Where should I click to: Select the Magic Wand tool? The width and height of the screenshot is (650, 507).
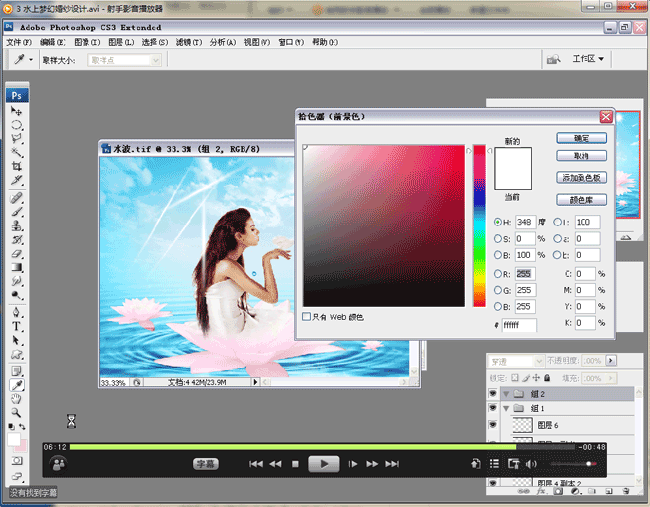pyautogui.click(x=17, y=152)
